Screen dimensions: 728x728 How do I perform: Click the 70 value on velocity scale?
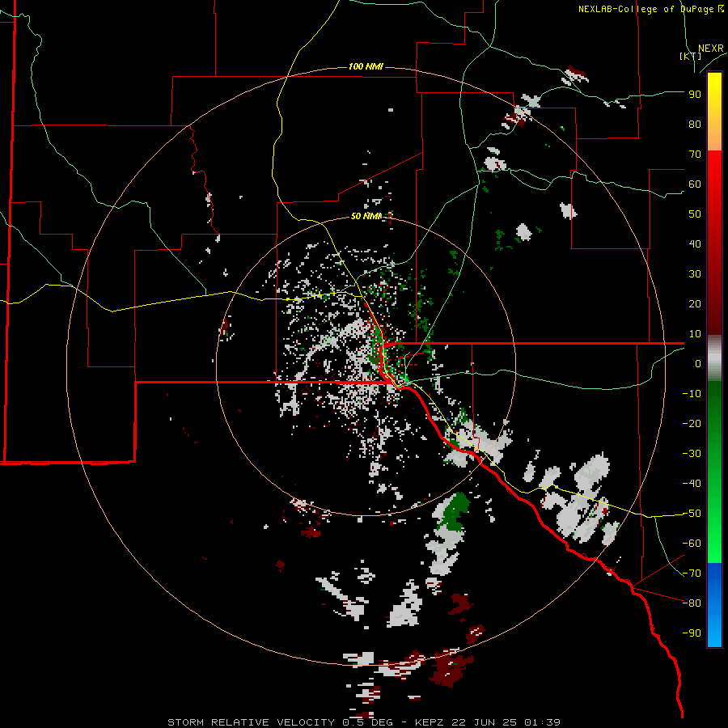[x=695, y=154]
